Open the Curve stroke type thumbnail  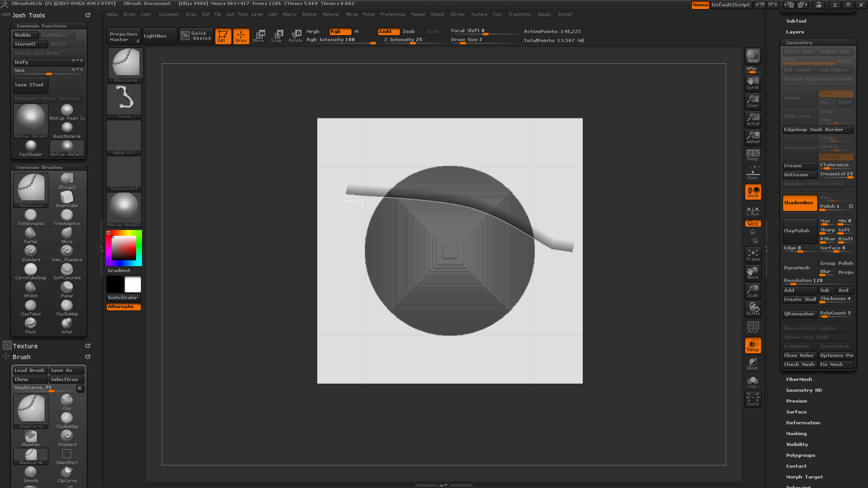(x=124, y=101)
